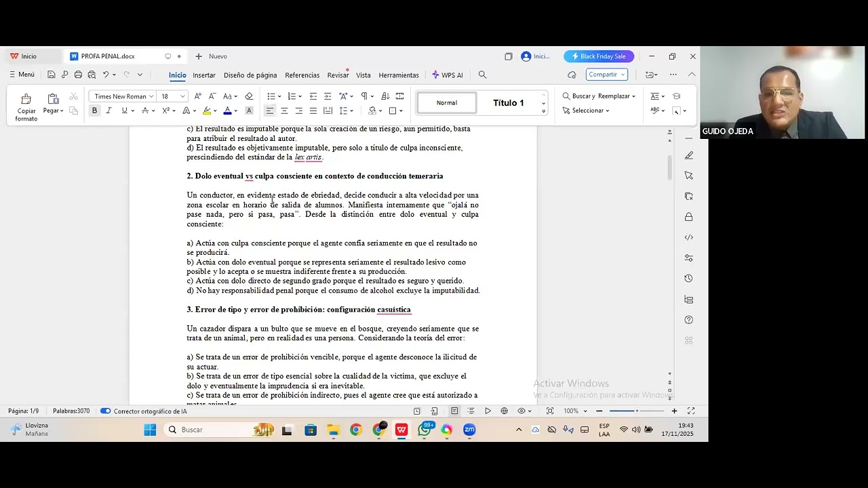Open the ribbon search magnifier
The height and width of the screenshot is (488, 868).
(x=483, y=75)
